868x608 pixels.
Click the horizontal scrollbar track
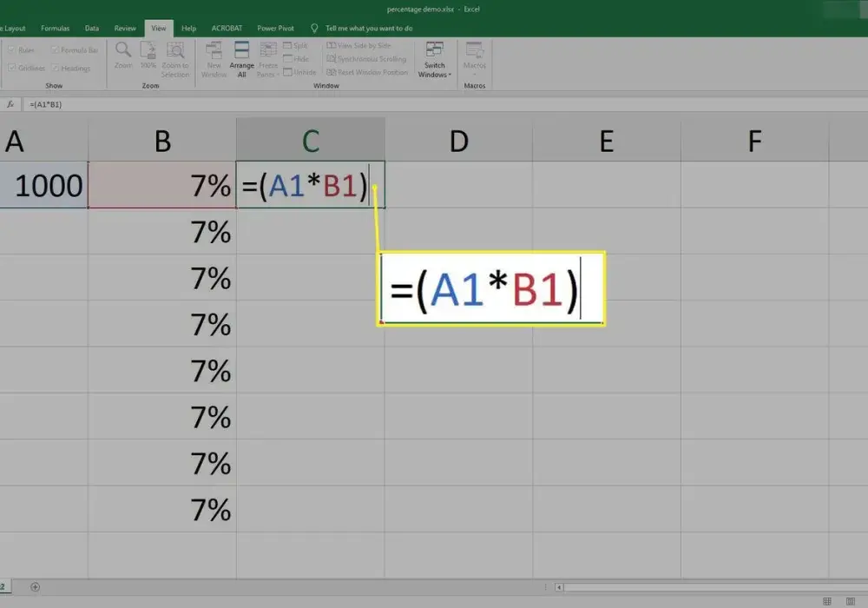716,587
